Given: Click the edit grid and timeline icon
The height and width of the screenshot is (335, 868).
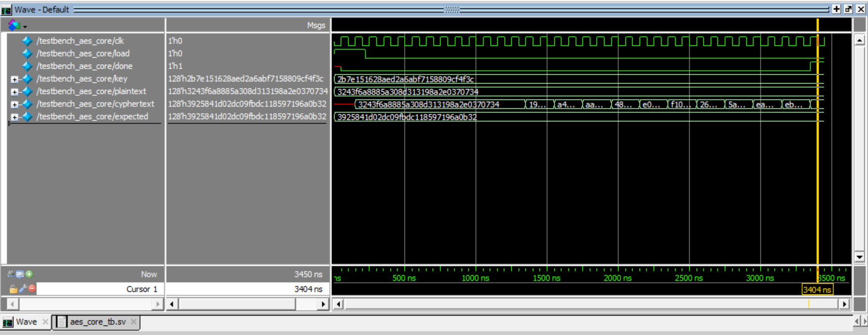Looking at the screenshot, I should pos(20,274).
